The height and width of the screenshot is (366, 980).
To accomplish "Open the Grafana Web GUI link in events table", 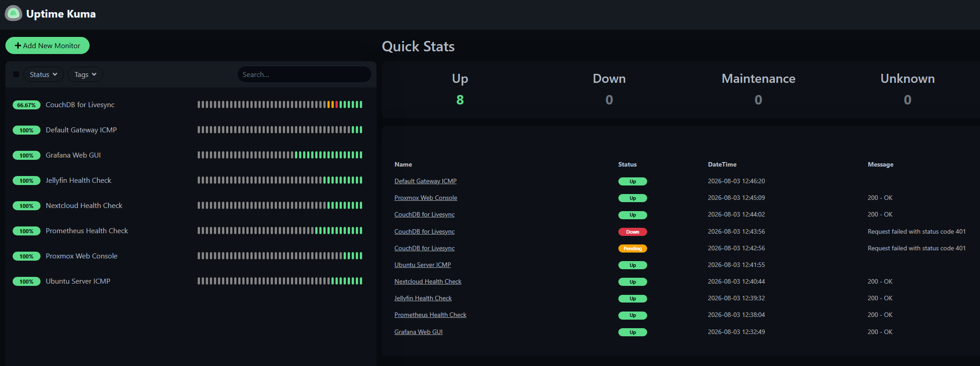I will coord(418,332).
